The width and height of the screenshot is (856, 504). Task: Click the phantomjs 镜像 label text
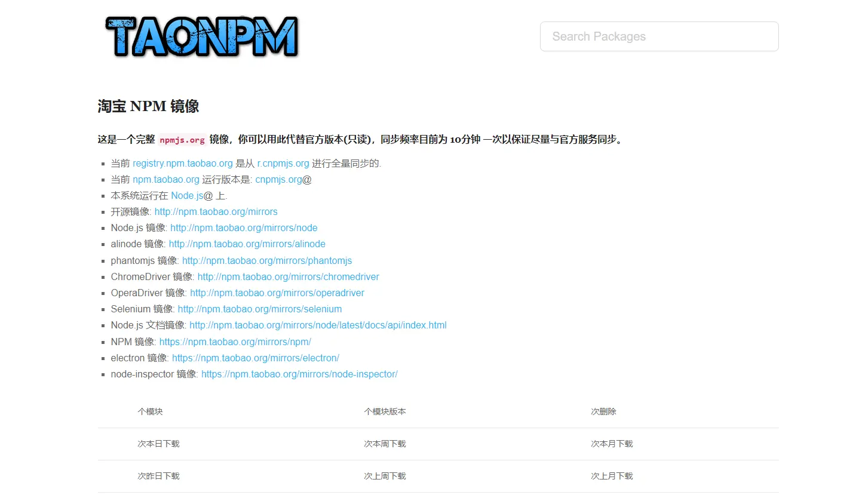(x=145, y=260)
